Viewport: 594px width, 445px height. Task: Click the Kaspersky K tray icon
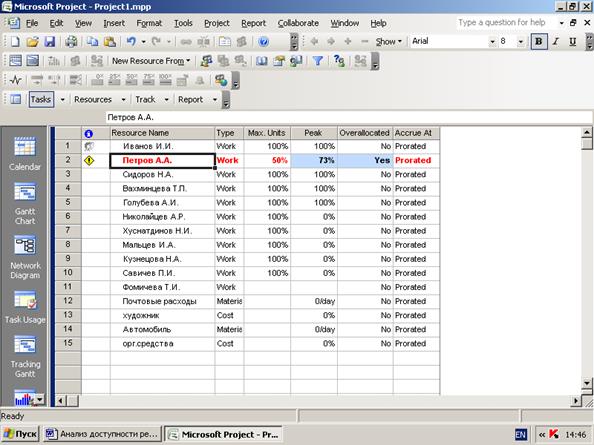tap(554, 434)
